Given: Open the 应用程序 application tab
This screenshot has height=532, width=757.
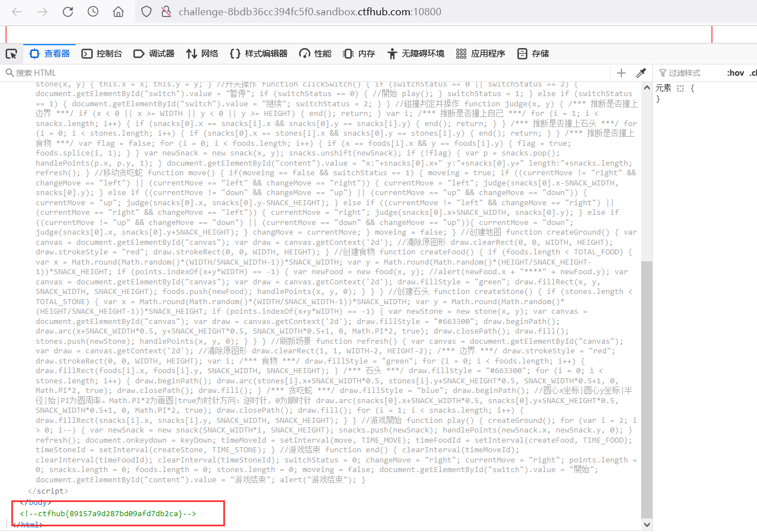Looking at the screenshot, I should point(481,54).
